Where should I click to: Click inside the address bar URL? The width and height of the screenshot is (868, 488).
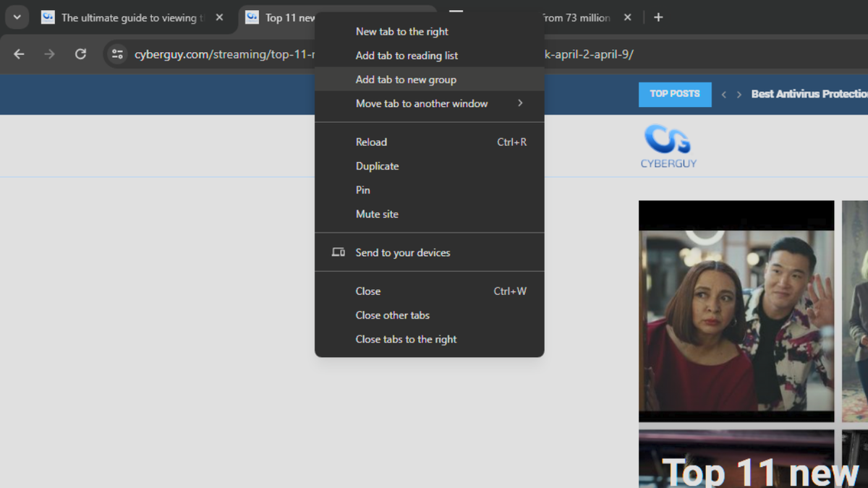[217, 53]
